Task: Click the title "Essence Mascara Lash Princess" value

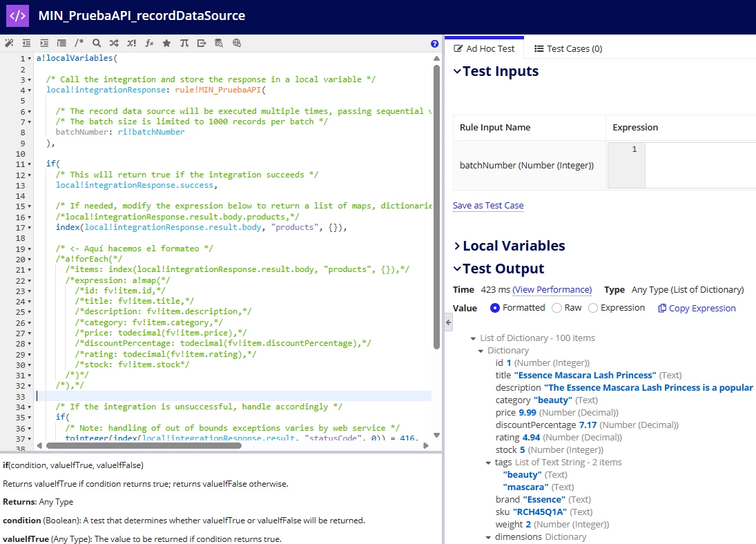Action: 585,375
